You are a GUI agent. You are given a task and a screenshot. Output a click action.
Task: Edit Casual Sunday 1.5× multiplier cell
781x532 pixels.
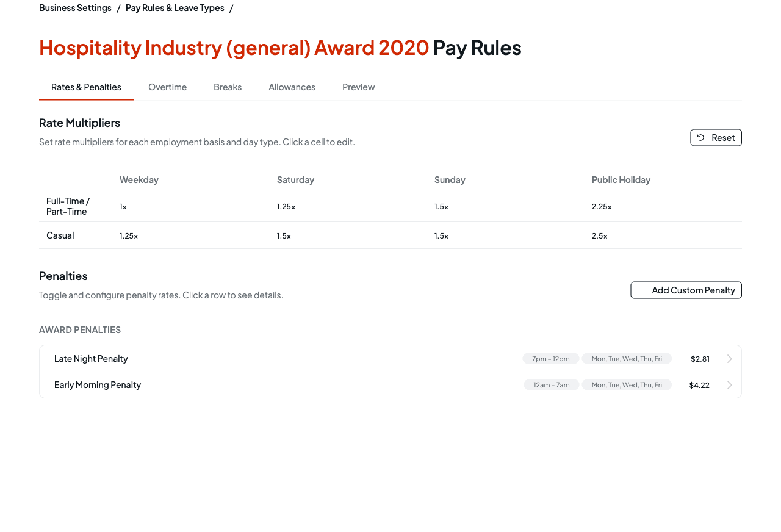[506, 235]
